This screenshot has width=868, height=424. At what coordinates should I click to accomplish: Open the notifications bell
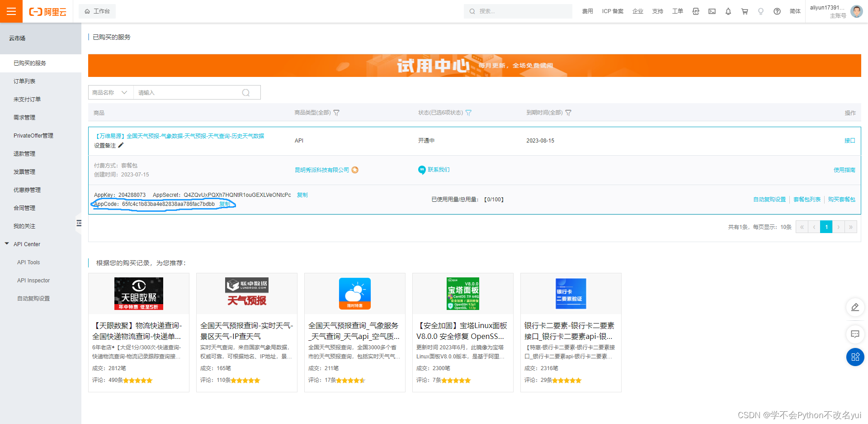coord(728,11)
